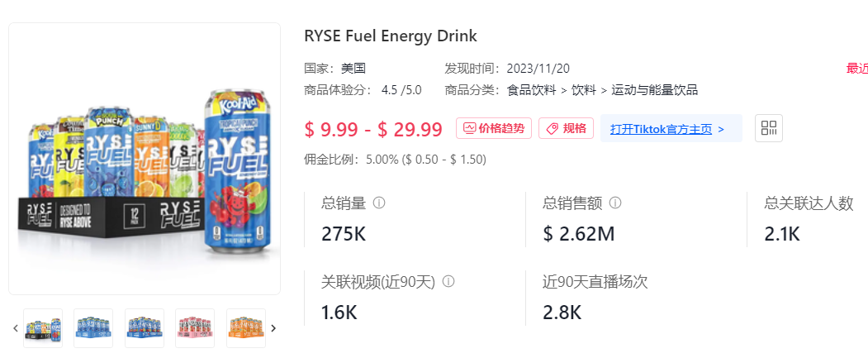Screen dimensions: 868x358
Task: Click the 总销售额 info icon
Action: (x=615, y=203)
